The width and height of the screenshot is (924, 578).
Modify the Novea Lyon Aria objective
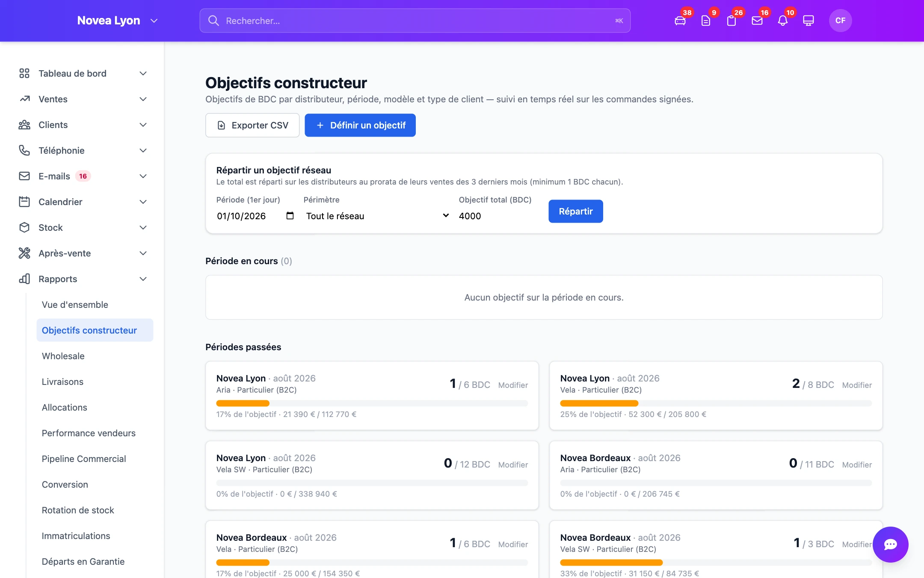[x=513, y=385]
